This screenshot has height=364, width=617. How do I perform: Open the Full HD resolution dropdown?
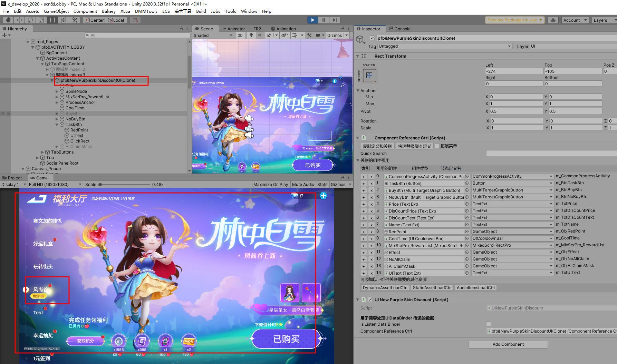[55, 185]
